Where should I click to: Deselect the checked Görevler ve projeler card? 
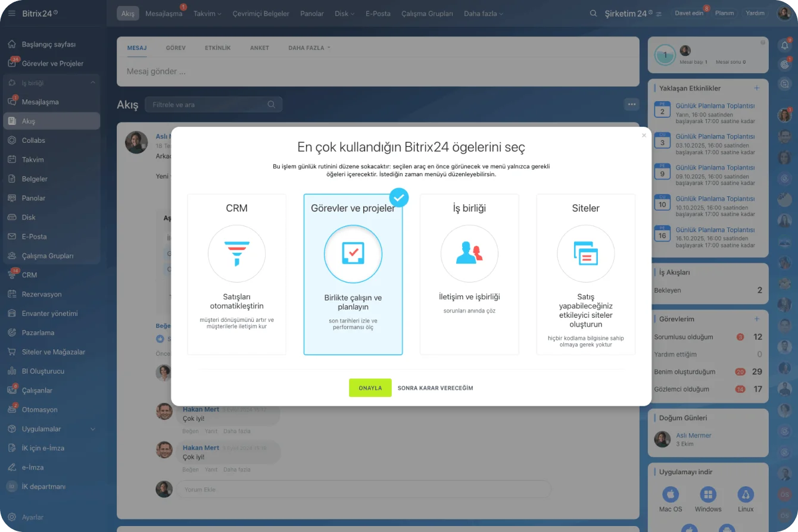tap(353, 274)
